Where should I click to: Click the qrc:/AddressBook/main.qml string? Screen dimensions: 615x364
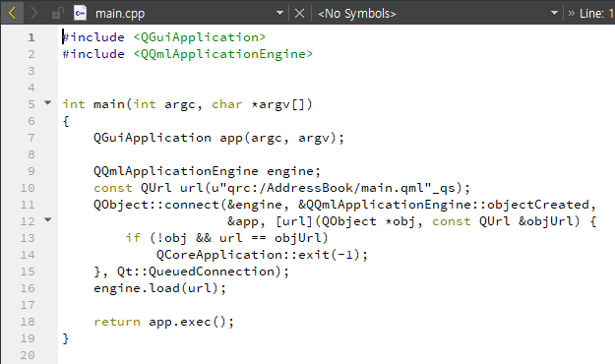click(329, 188)
